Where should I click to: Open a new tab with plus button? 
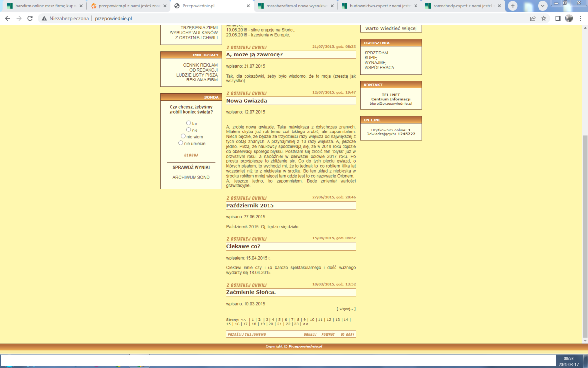click(x=513, y=6)
